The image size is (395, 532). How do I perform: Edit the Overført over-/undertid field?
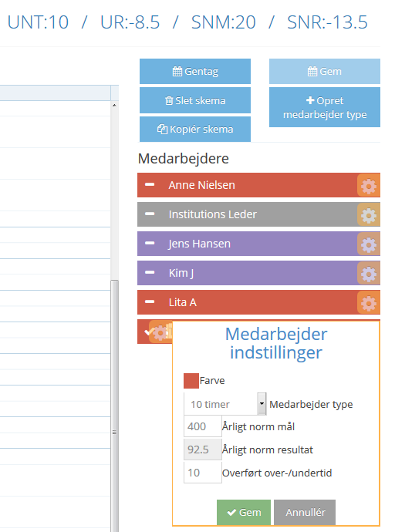(x=203, y=473)
